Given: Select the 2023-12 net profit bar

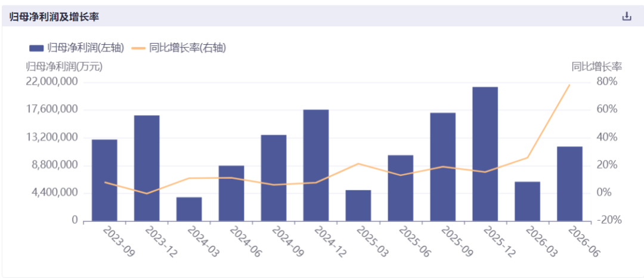Looking at the screenshot, I should (x=147, y=168).
